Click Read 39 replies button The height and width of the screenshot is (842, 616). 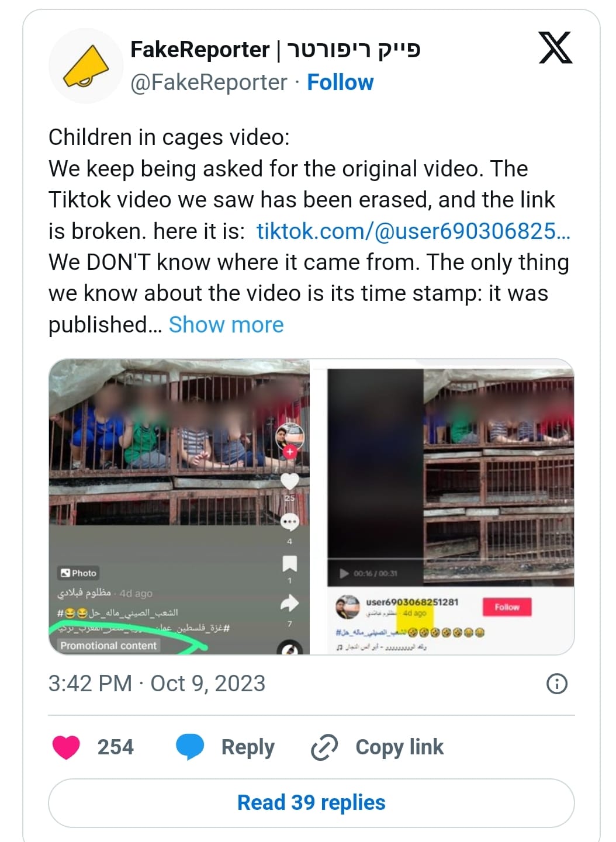312,803
